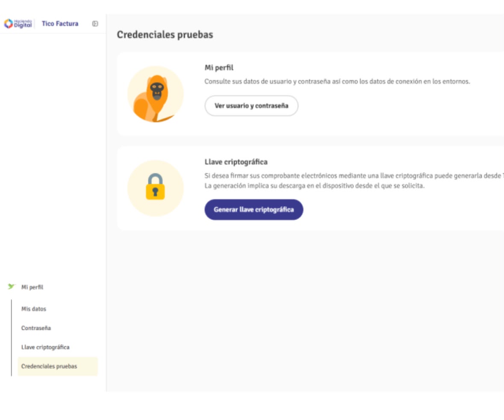Click the yellow padlock illustration

click(x=155, y=186)
